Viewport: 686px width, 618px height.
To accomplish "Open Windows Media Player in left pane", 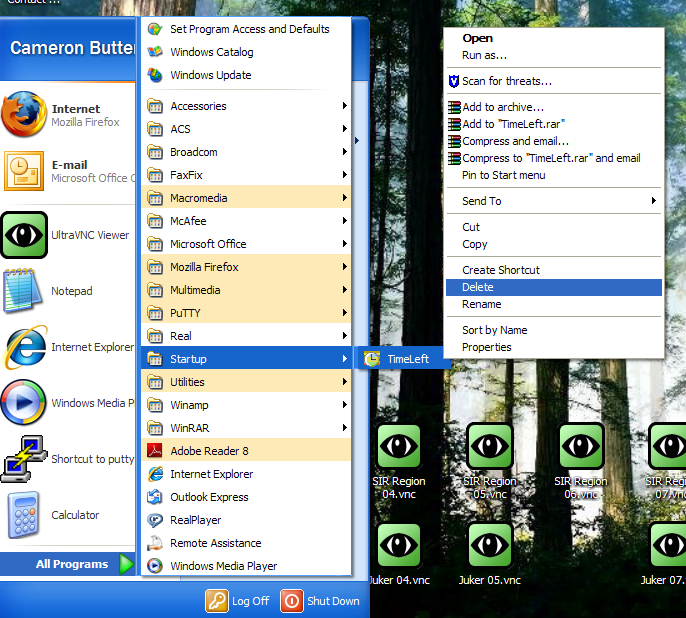I will tap(68, 403).
